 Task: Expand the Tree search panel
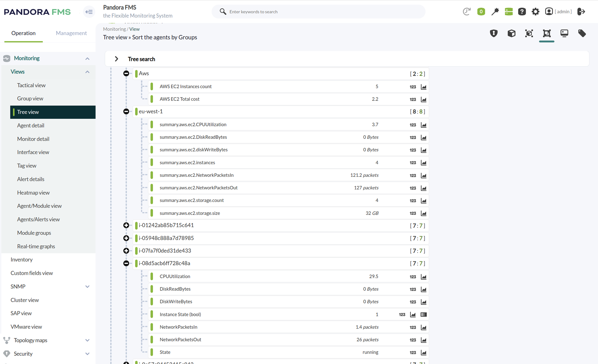[116, 59]
